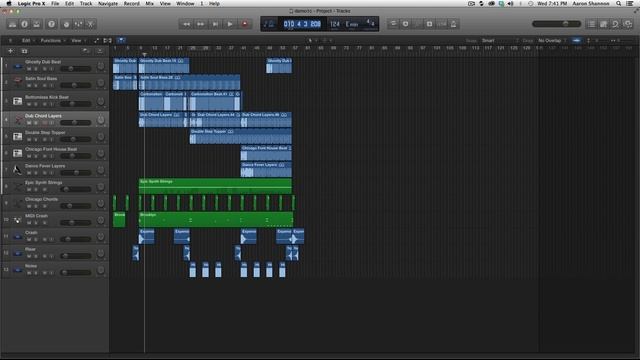This screenshot has height=360, width=640.
Task: Toggle the waveform zoom button
Action: click(576, 40)
